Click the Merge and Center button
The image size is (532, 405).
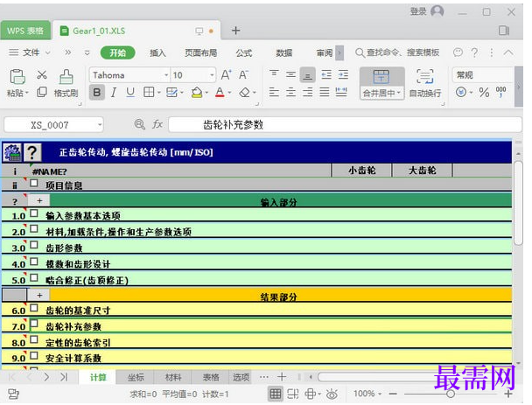(382, 83)
